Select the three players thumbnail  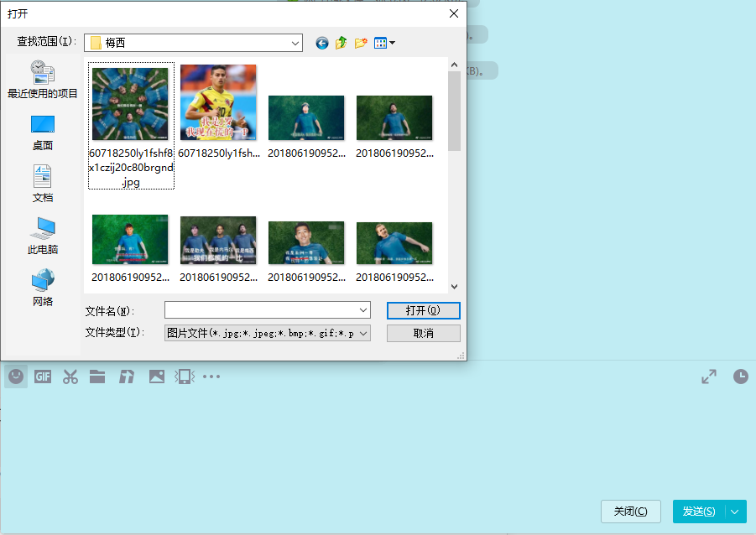[218, 240]
